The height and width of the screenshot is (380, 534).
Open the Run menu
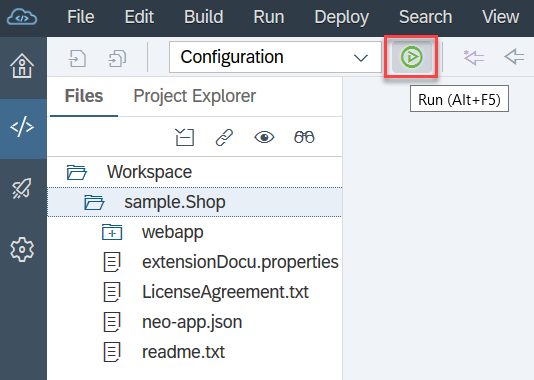point(269,17)
